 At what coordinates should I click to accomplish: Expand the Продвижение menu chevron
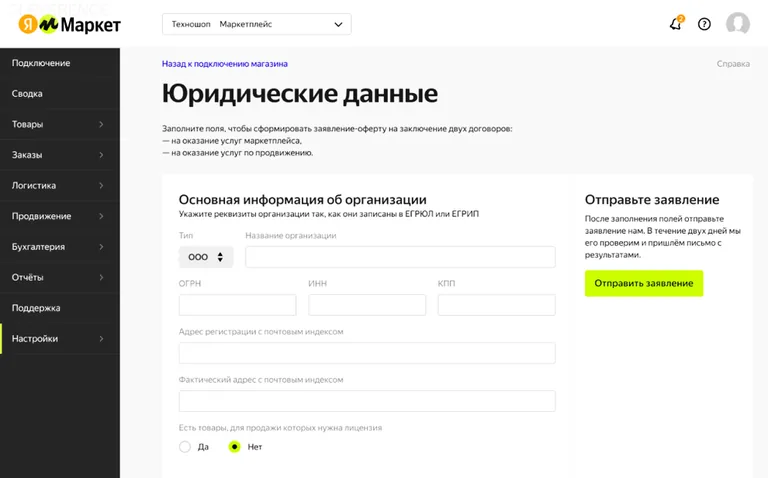(101, 216)
